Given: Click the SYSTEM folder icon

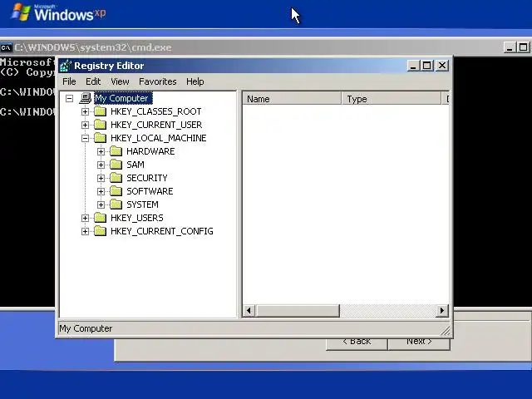Looking at the screenshot, I should point(116,204).
